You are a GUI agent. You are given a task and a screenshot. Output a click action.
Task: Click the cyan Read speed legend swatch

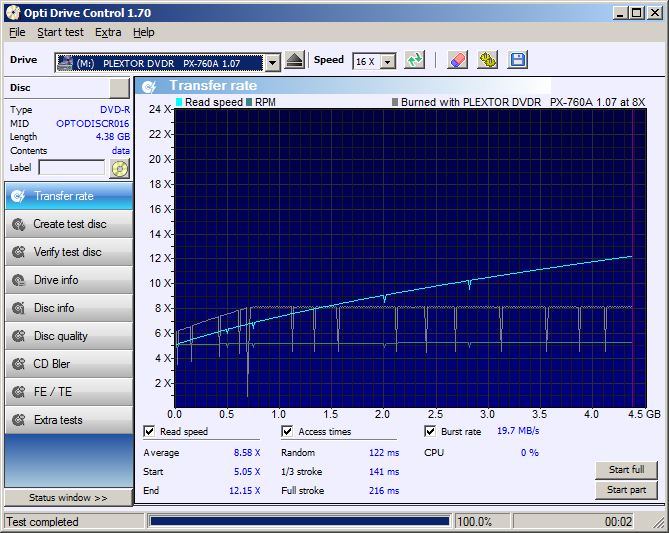(179, 102)
